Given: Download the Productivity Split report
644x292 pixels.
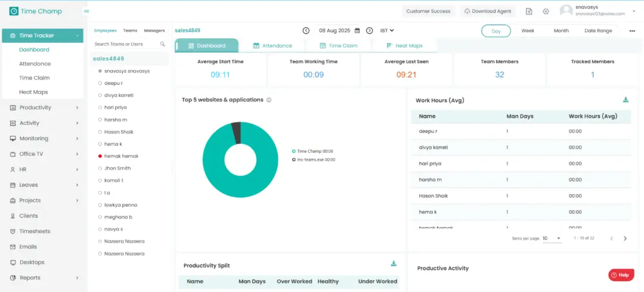Looking at the screenshot, I should coord(394,263).
